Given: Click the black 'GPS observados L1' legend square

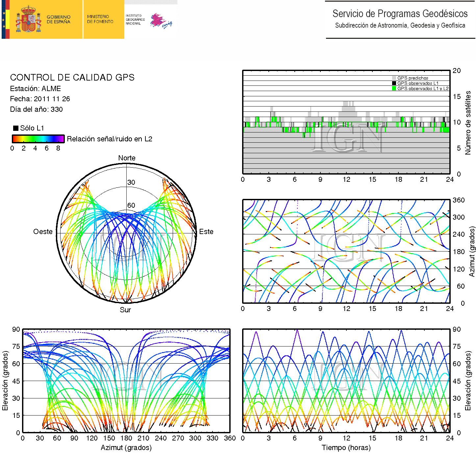Looking at the screenshot, I should tap(394, 83).
